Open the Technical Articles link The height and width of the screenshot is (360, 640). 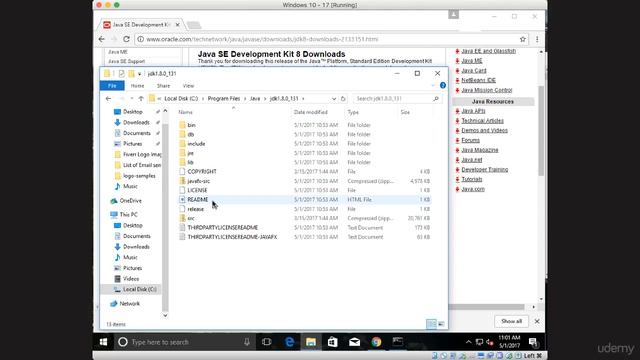(x=482, y=121)
